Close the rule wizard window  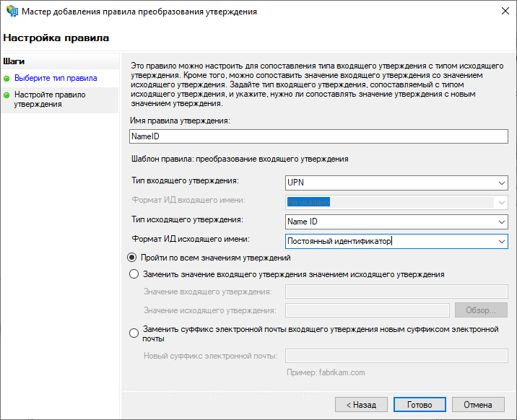tap(500, 12)
